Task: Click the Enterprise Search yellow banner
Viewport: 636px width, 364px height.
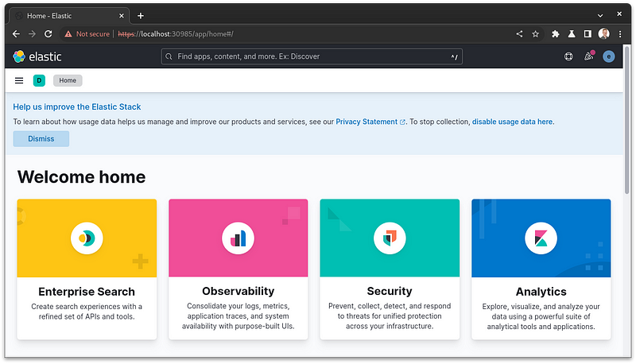Action: pos(87,238)
